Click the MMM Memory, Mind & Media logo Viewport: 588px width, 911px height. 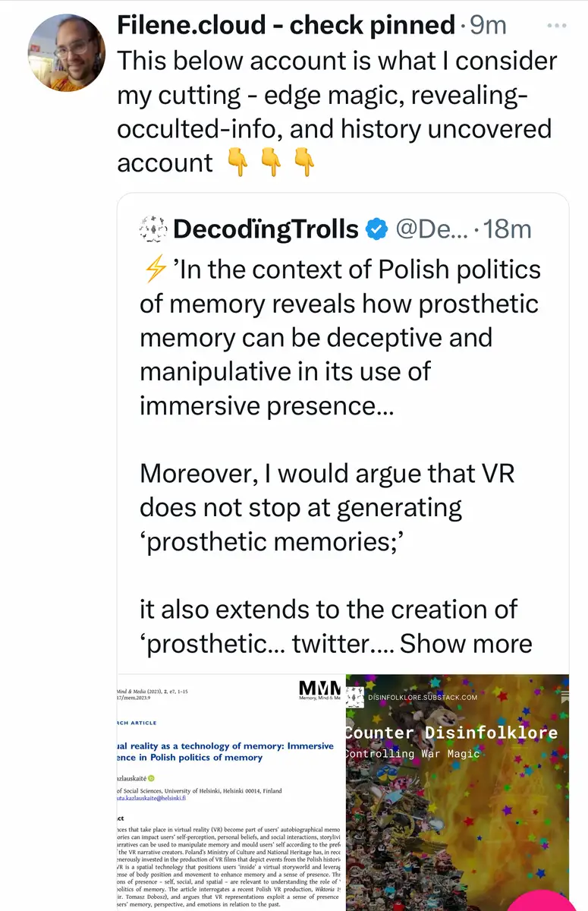coord(319,691)
